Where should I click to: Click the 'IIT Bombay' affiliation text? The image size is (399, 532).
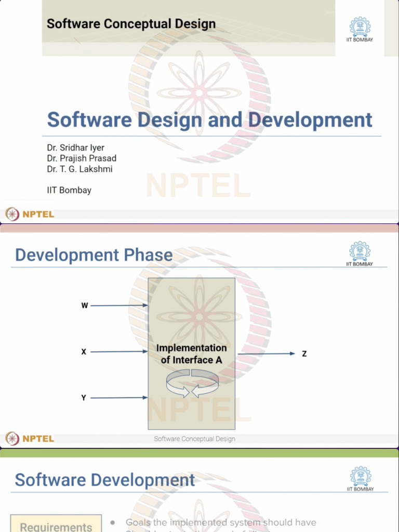pyautogui.click(x=69, y=190)
